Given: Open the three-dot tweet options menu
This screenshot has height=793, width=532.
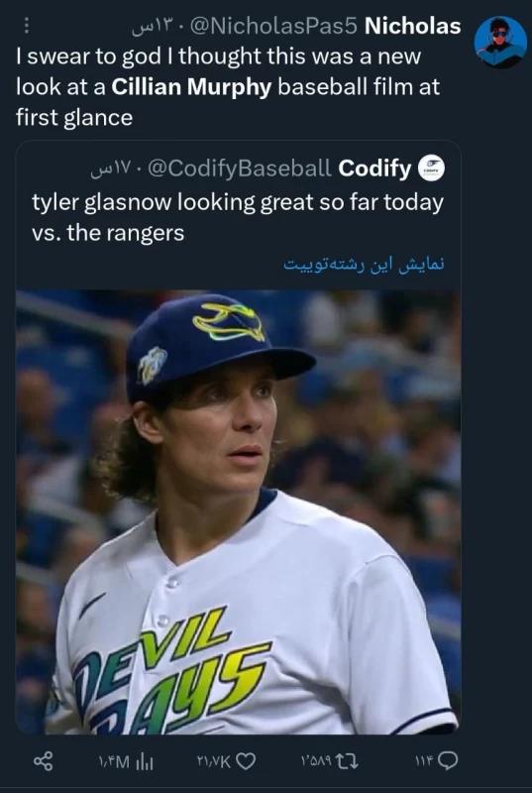Looking at the screenshot, I should click(28, 28).
